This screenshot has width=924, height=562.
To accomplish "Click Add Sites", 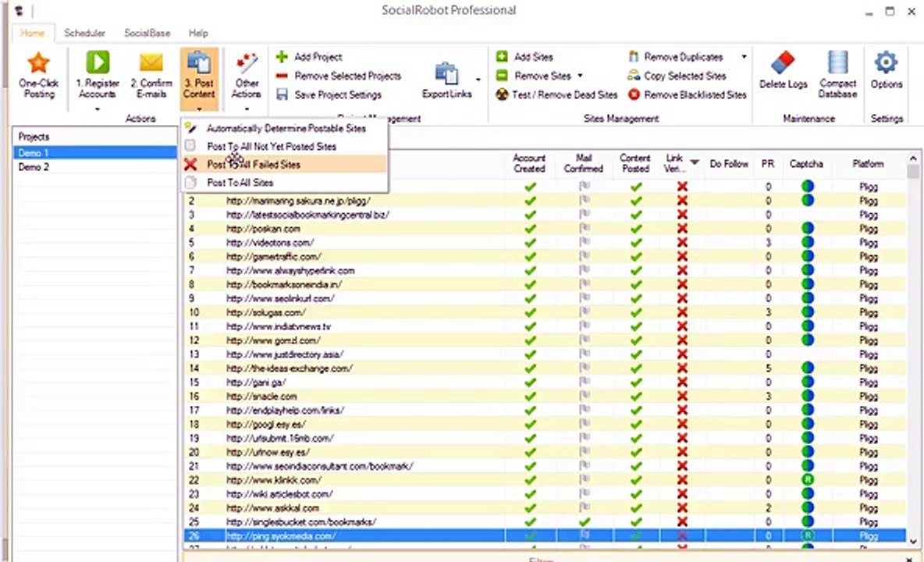I will [x=524, y=57].
